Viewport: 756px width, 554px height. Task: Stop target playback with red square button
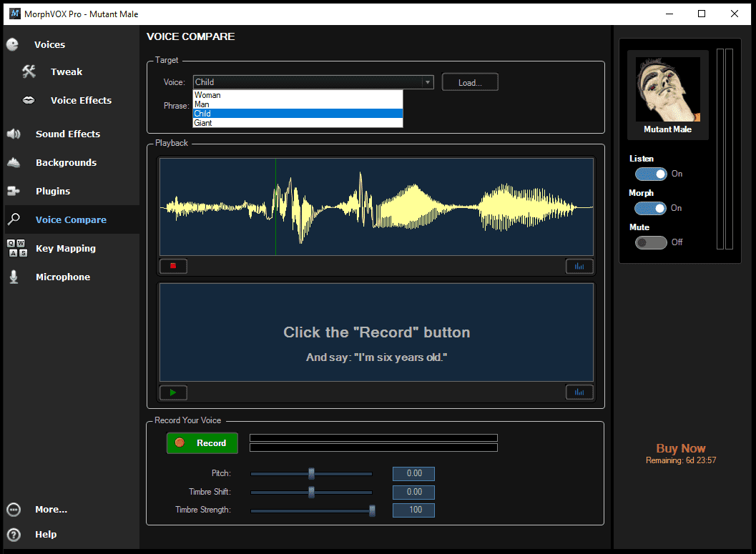click(x=173, y=266)
